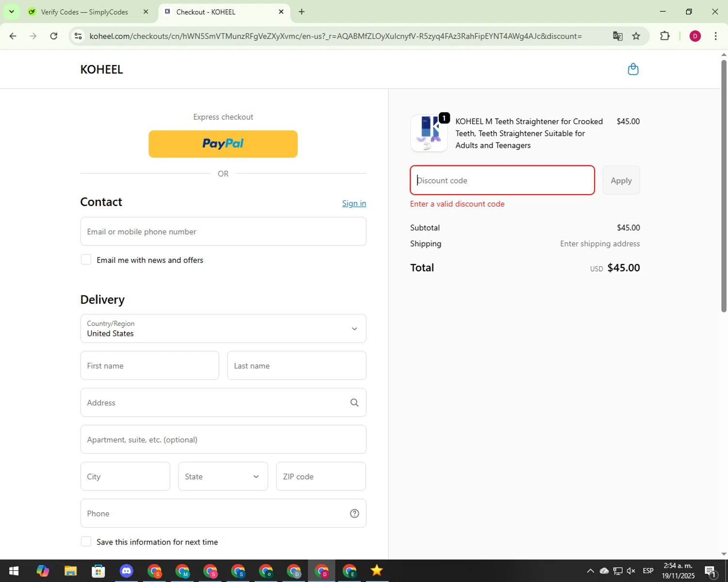Click the 'Enter shipping address' text
This screenshot has height=582, width=728.
click(600, 243)
